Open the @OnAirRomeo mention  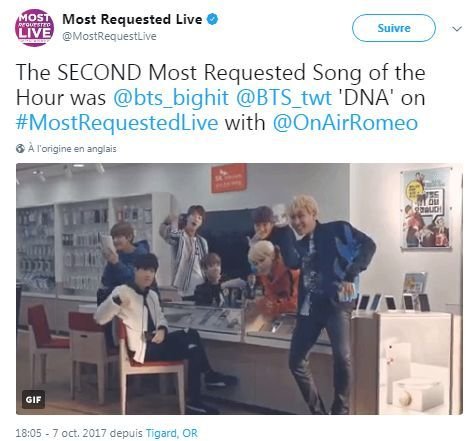345,123
